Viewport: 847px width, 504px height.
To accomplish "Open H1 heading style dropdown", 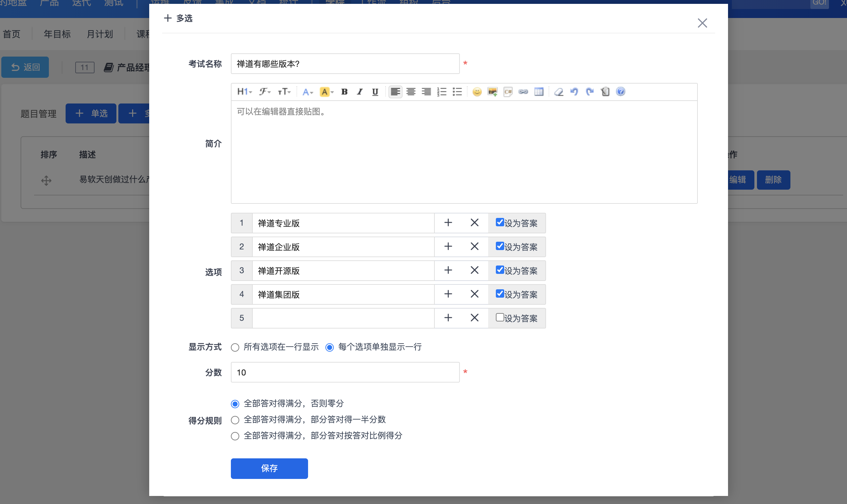I will 244,92.
